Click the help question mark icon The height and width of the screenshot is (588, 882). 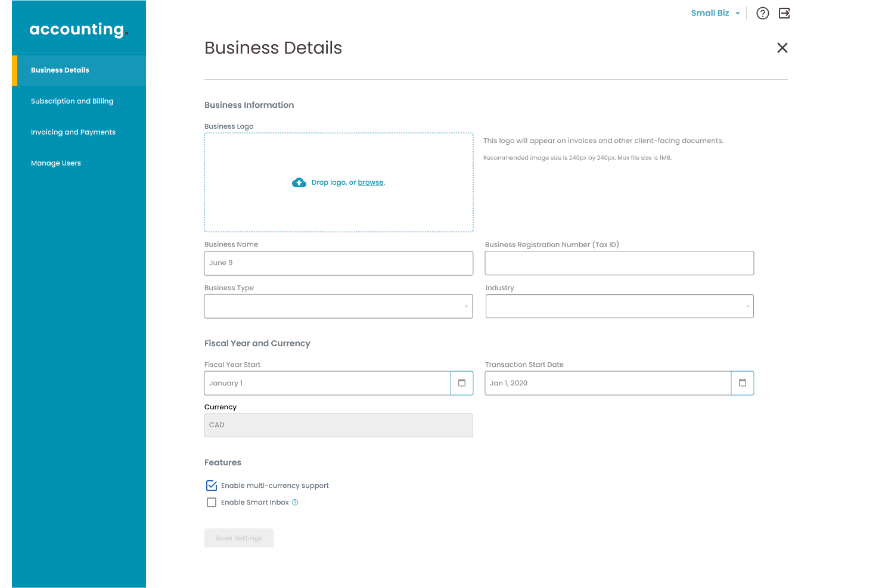coord(762,13)
